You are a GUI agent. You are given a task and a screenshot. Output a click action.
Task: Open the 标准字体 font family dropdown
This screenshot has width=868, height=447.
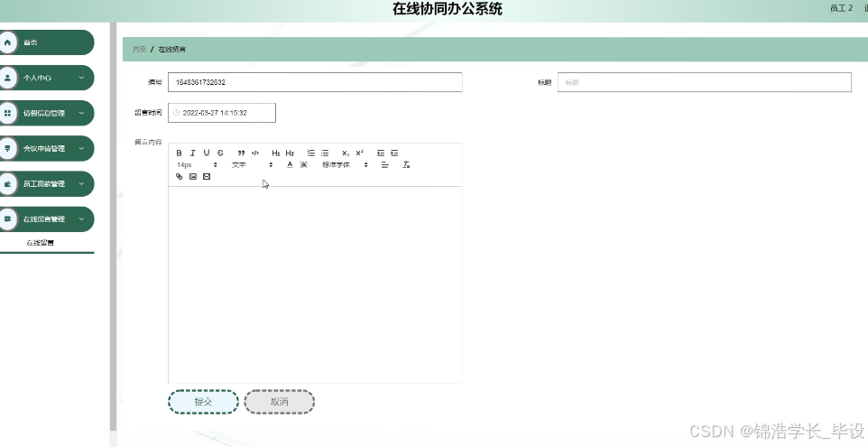click(x=345, y=164)
